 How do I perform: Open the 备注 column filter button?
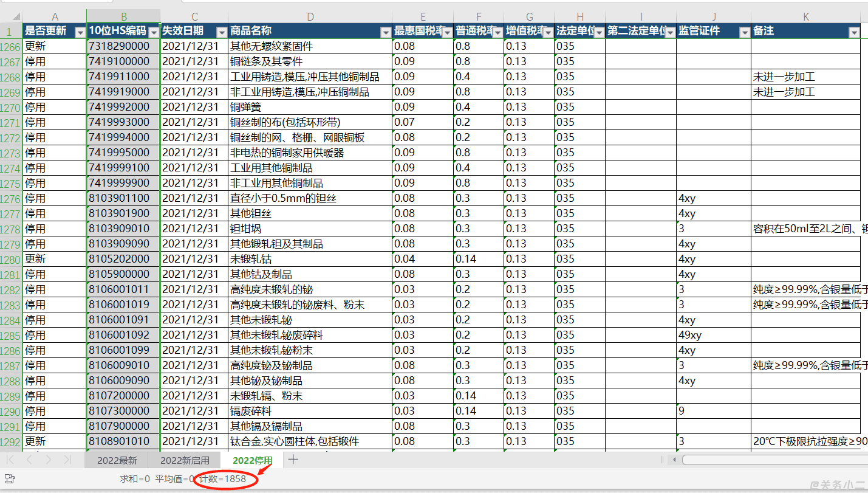tap(854, 32)
